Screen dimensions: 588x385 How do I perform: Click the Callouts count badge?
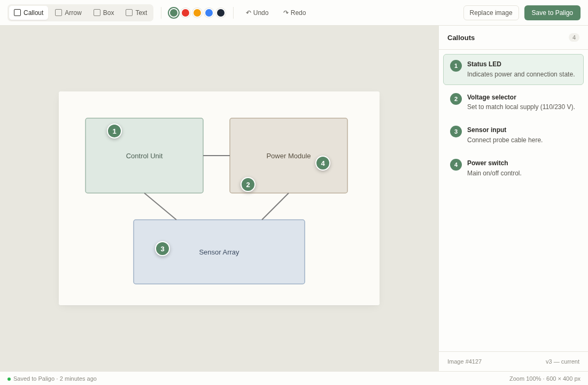pyautogui.click(x=574, y=37)
